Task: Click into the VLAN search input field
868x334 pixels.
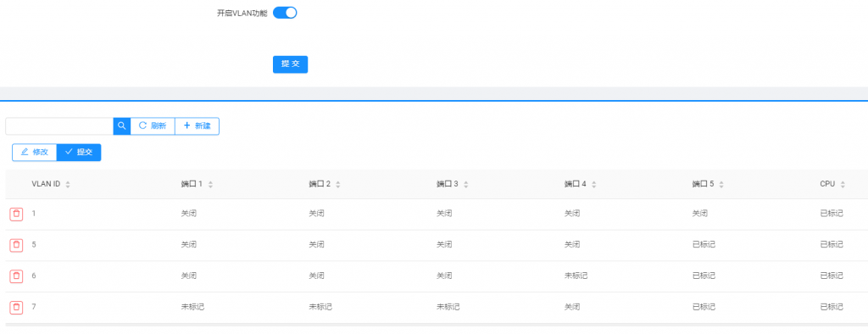Action: pyautogui.click(x=59, y=125)
